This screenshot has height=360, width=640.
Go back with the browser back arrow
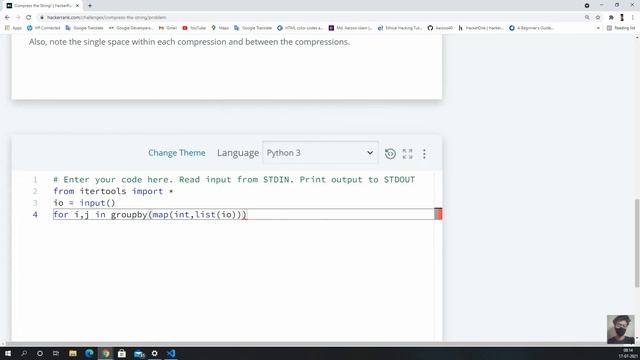click(7, 18)
